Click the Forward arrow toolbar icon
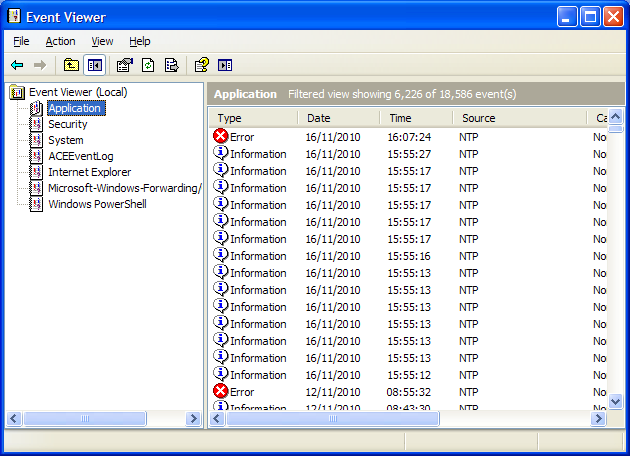The width and height of the screenshot is (630, 456). click(40, 65)
